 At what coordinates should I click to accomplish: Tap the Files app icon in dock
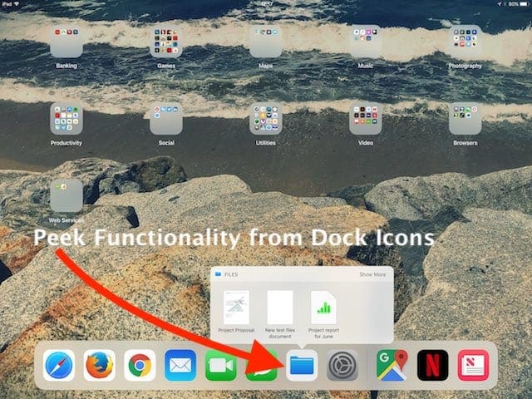pyautogui.click(x=302, y=365)
